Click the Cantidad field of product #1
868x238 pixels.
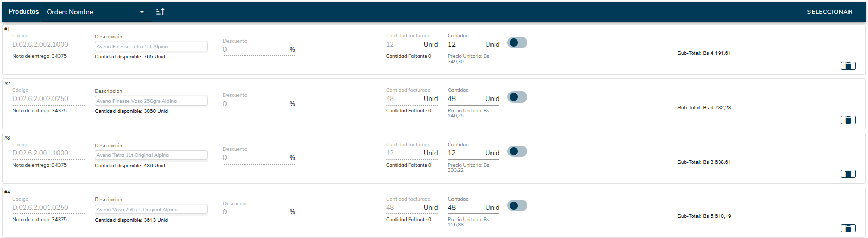[465, 45]
